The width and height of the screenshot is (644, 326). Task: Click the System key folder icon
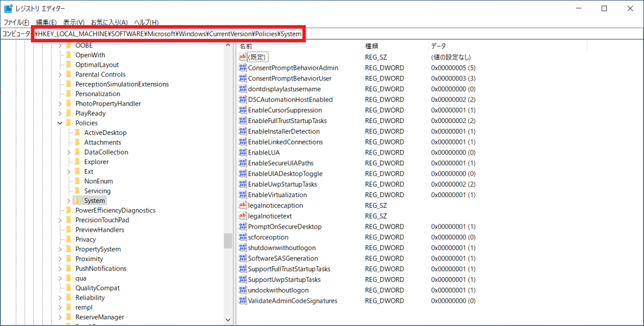pyautogui.click(x=77, y=200)
